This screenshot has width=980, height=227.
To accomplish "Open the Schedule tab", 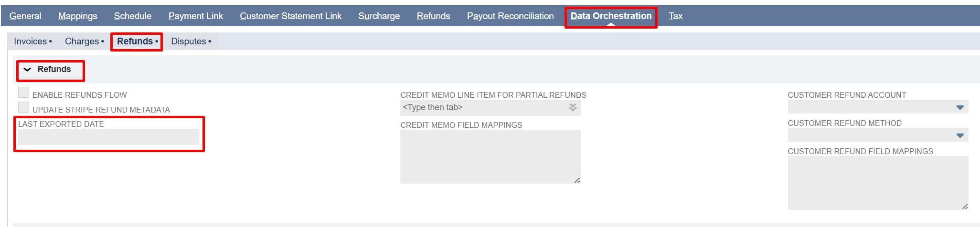I will tap(133, 16).
